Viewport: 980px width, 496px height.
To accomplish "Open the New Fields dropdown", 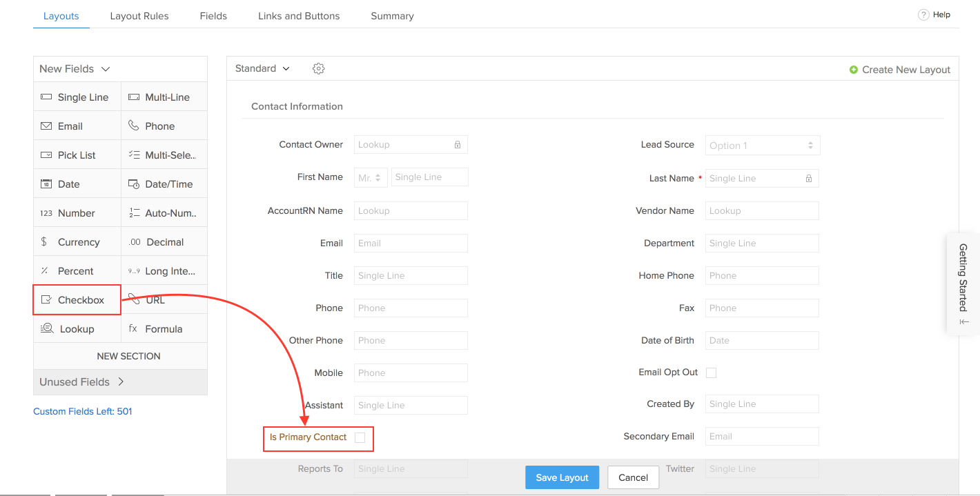I will point(74,69).
